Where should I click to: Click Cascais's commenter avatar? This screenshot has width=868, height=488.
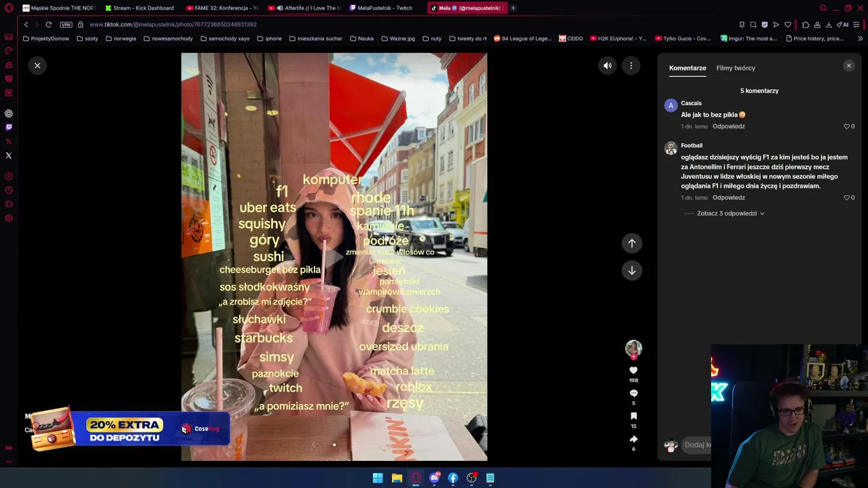click(x=671, y=105)
